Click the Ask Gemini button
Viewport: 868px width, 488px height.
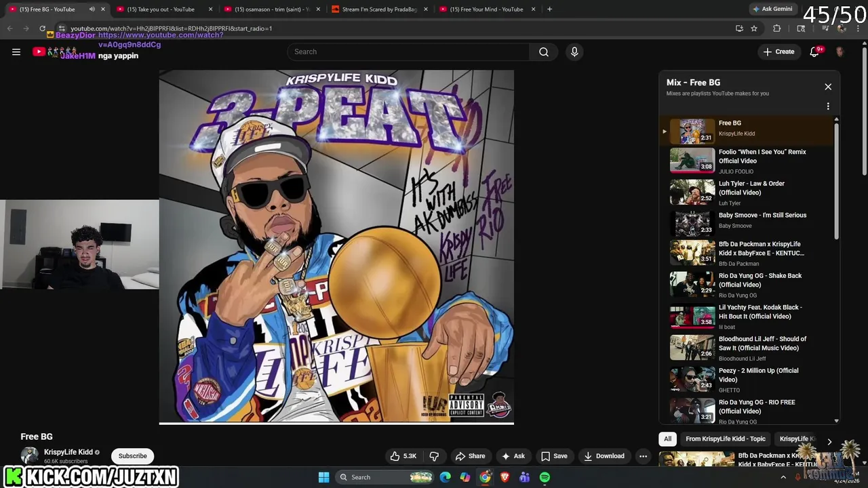coord(772,9)
